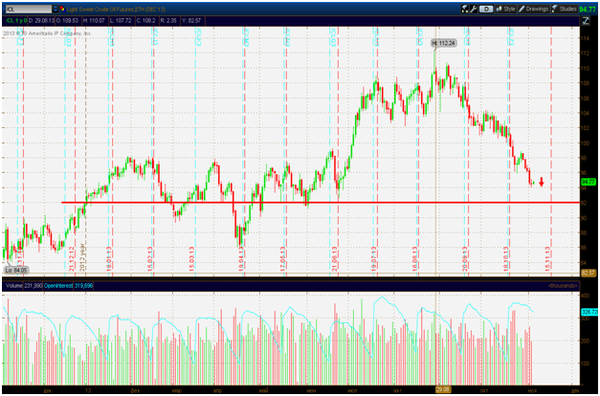This screenshot has height=396, width=600.
Task: Click the Lo: 84.05 low price bubble
Action: [x=16, y=271]
